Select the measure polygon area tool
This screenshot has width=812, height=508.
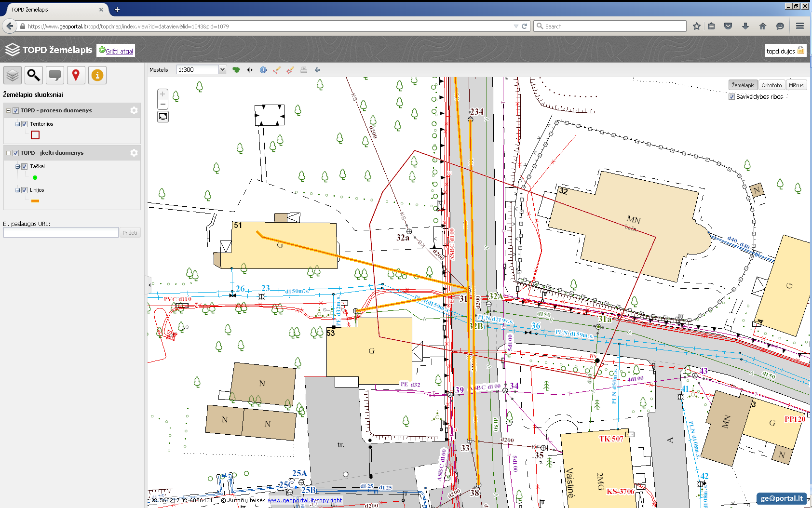pos(290,70)
